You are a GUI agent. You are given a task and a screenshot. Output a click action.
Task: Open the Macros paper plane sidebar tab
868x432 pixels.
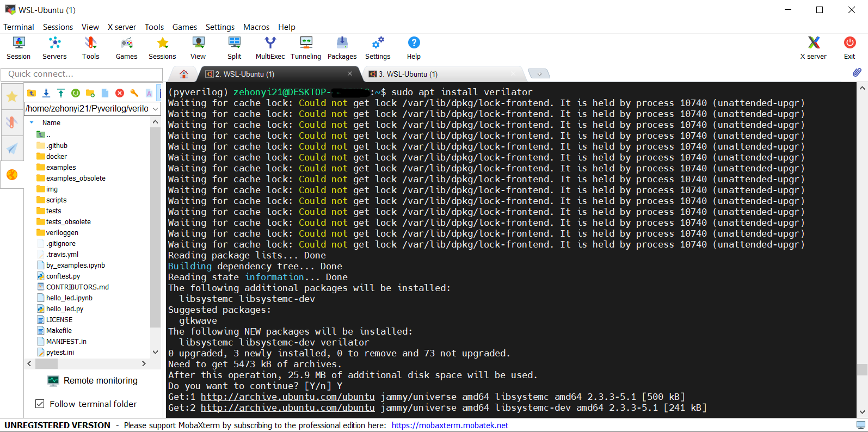(x=12, y=148)
